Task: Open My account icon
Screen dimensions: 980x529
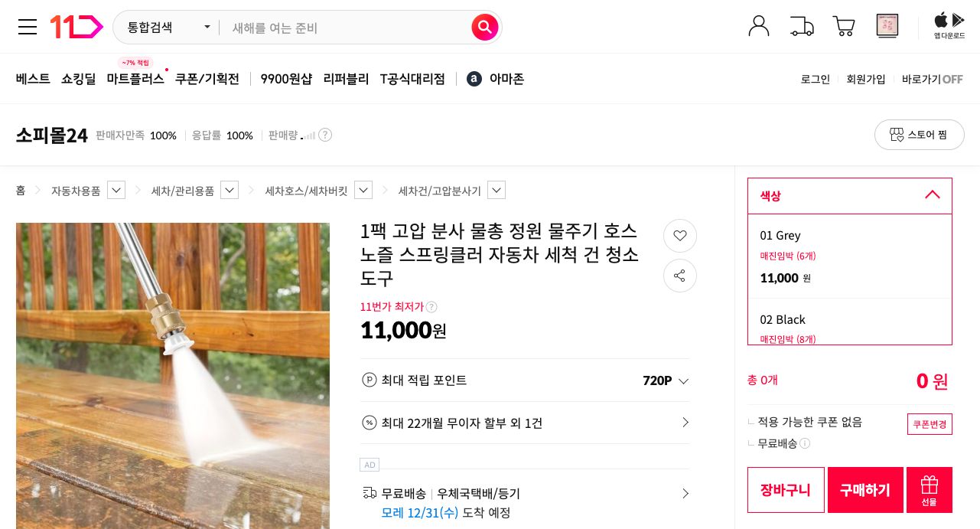Action: tap(758, 25)
